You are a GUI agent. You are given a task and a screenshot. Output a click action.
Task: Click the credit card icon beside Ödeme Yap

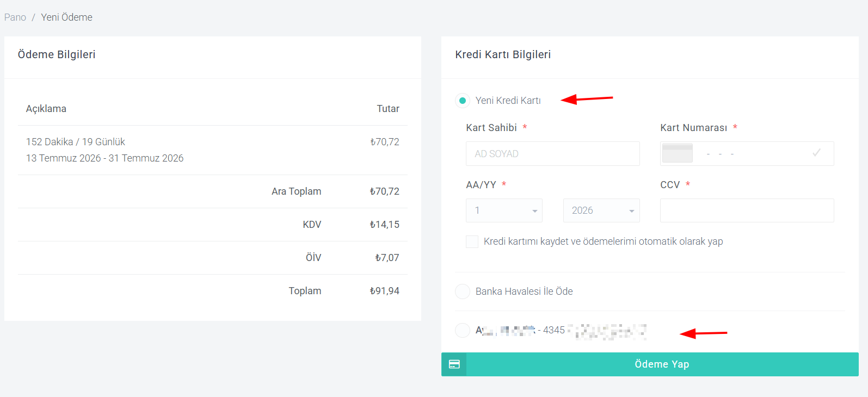click(x=454, y=364)
